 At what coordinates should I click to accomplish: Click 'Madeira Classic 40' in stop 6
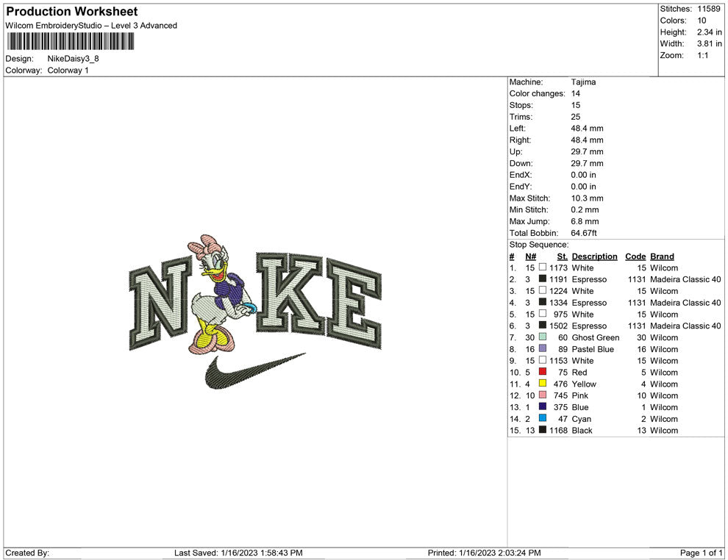pyautogui.click(x=685, y=326)
